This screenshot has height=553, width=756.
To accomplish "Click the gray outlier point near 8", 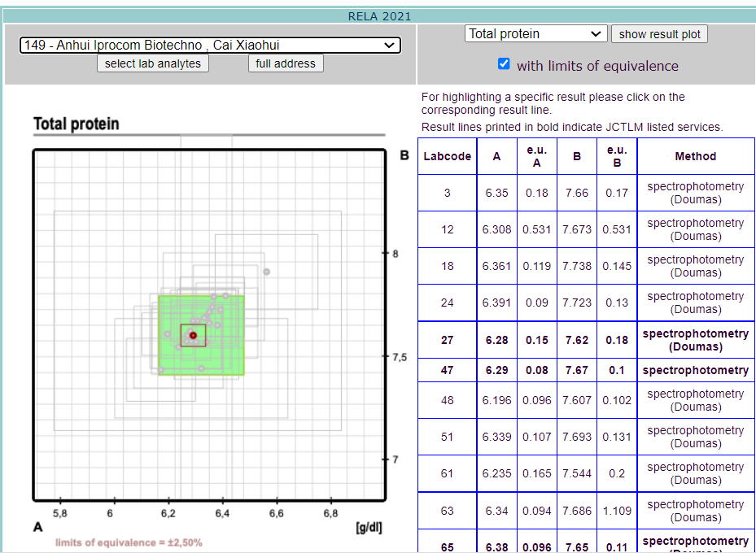I will tap(266, 272).
